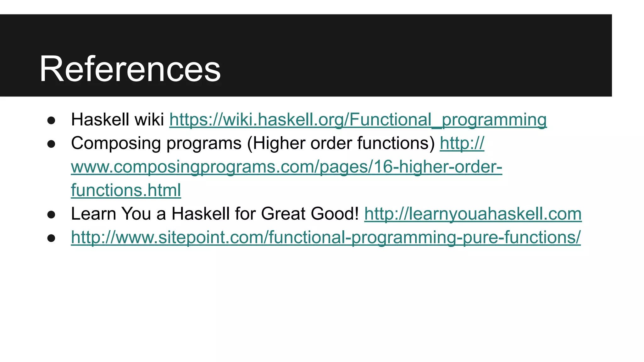The width and height of the screenshot is (644, 362).
Task: Select the bullet point before Haskell wiki
Action: [x=51, y=121]
